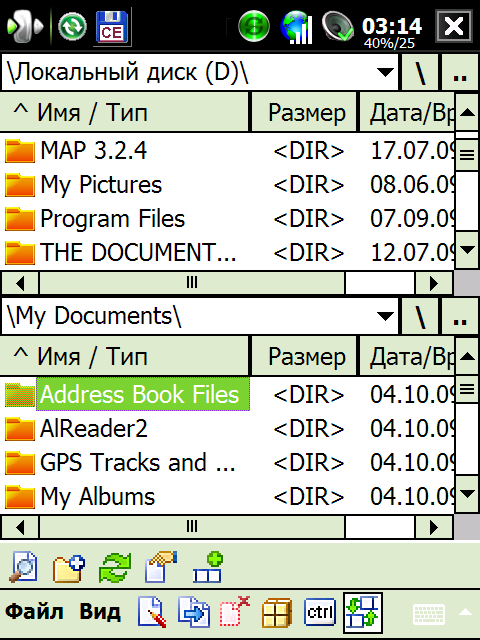
Task: Expand the My Documents path dropdown
Action: coord(385,316)
